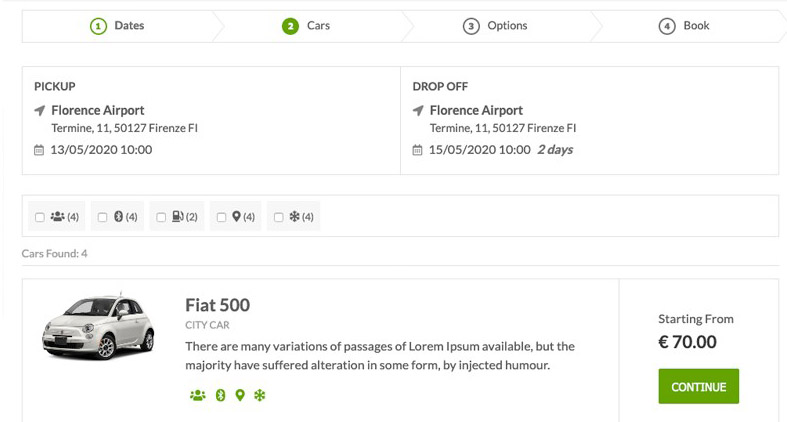The height and width of the screenshot is (422, 787).
Task: Click the drop off location arrow icon
Action: pos(418,111)
